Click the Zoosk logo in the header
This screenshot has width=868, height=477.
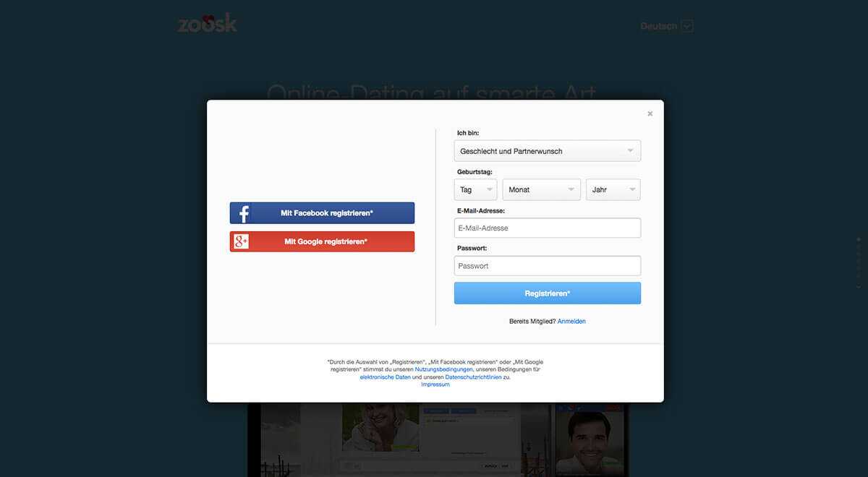(x=208, y=24)
